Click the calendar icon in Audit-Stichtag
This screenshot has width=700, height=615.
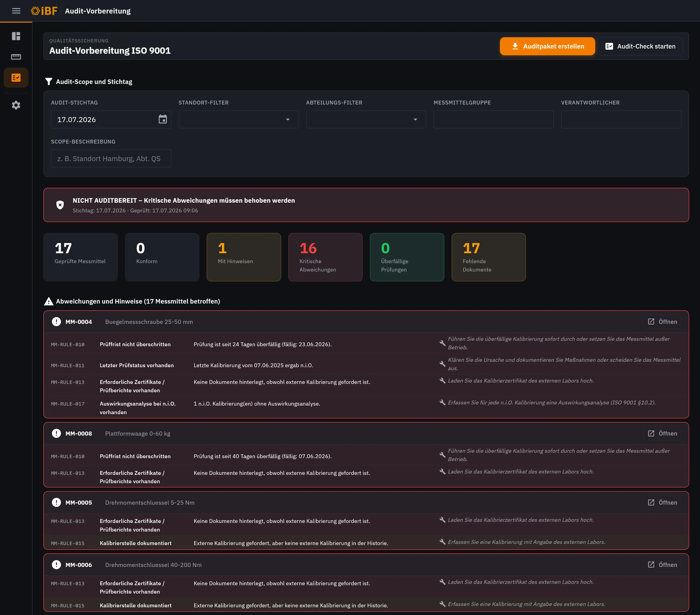[x=163, y=119]
